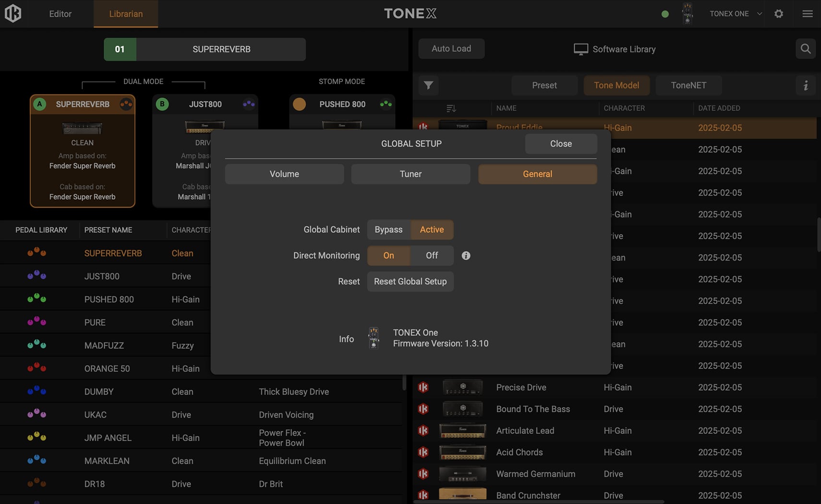Click the IK Multimedia logo icon

(x=13, y=13)
